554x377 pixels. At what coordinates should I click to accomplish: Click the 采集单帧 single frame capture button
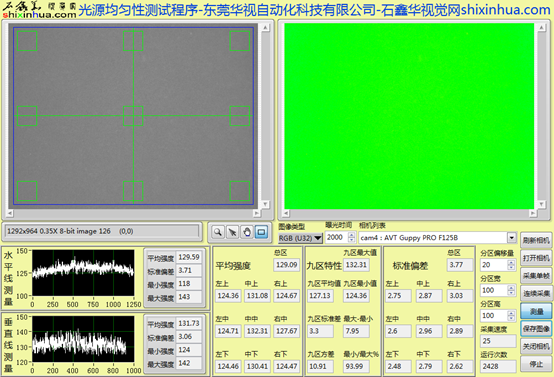pyautogui.click(x=536, y=276)
